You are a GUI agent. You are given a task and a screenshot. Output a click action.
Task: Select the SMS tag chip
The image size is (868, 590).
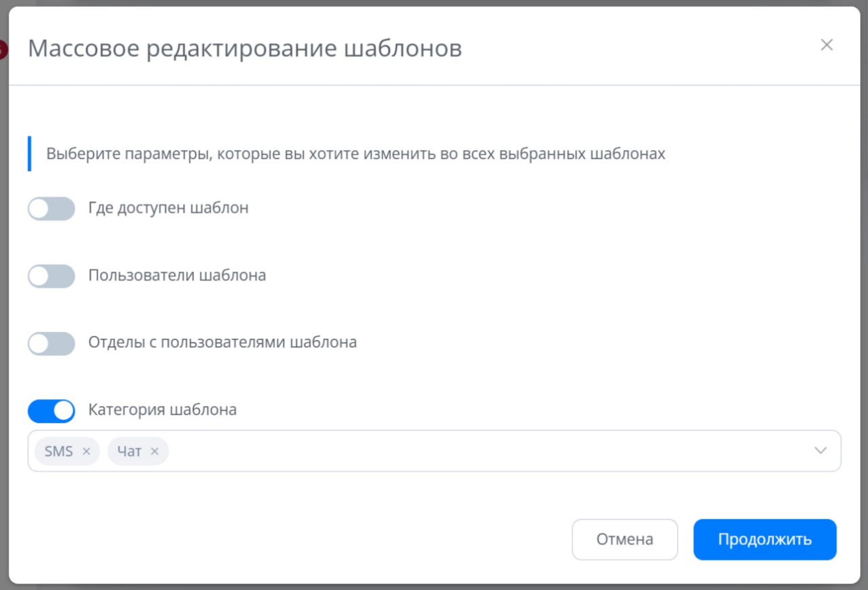[x=59, y=451]
